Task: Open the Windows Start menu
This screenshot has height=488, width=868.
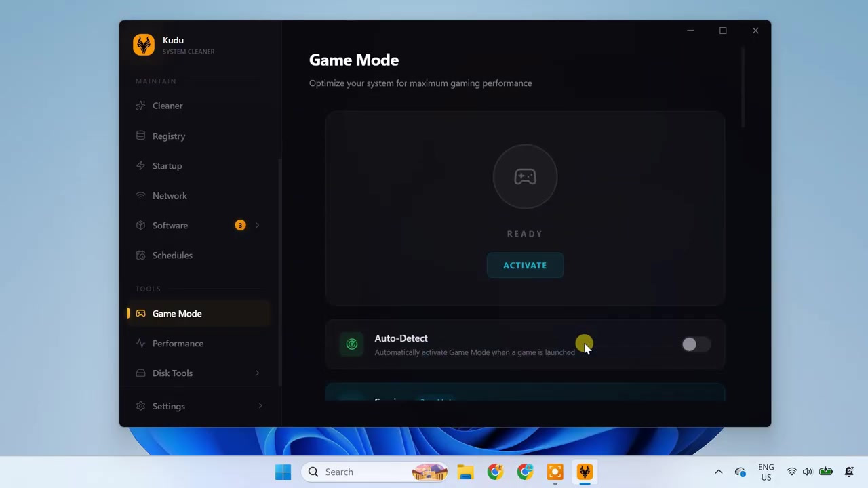Action: 283,472
